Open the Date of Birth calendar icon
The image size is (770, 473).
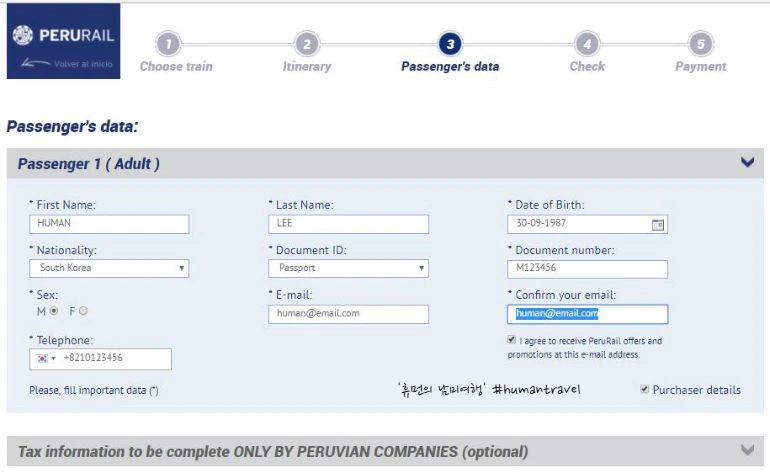pyautogui.click(x=658, y=224)
